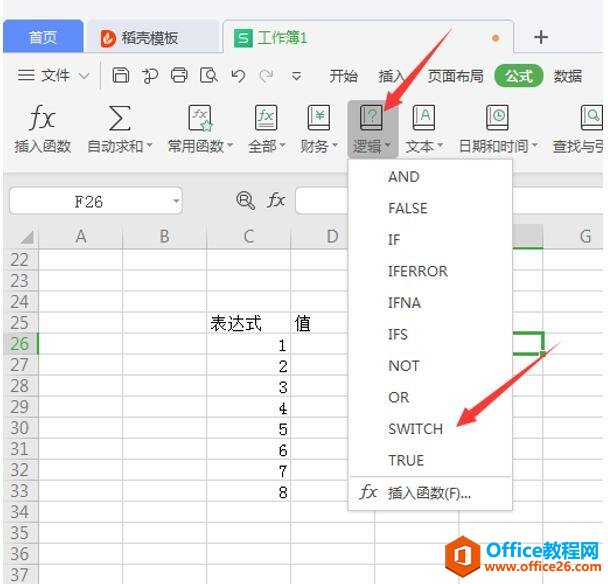Choose NOT from the logic menu
608x584 pixels.
(x=430, y=366)
